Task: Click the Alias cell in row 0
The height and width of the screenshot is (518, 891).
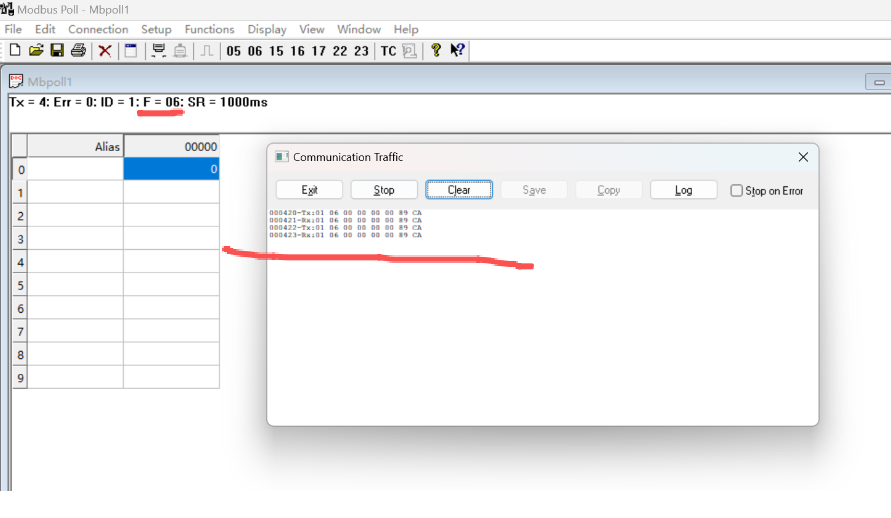Action: tap(76, 169)
